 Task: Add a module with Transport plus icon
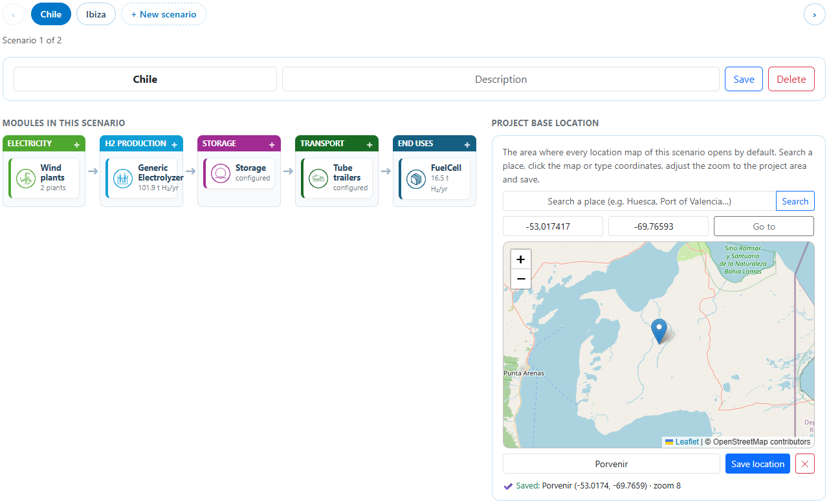(x=370, y=144)
